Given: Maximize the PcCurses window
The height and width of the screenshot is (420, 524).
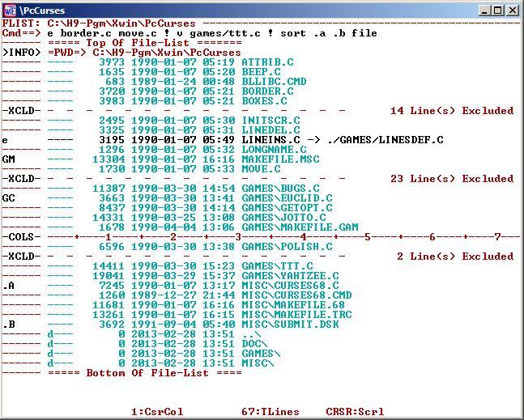Looking at the screenshot, I should coord(498,10).
